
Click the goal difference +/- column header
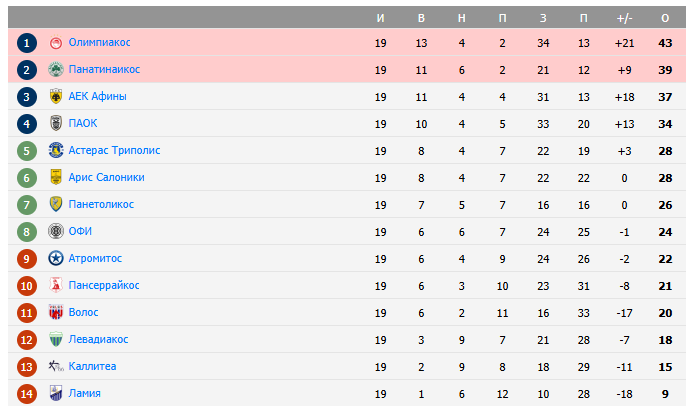(624, 19)
